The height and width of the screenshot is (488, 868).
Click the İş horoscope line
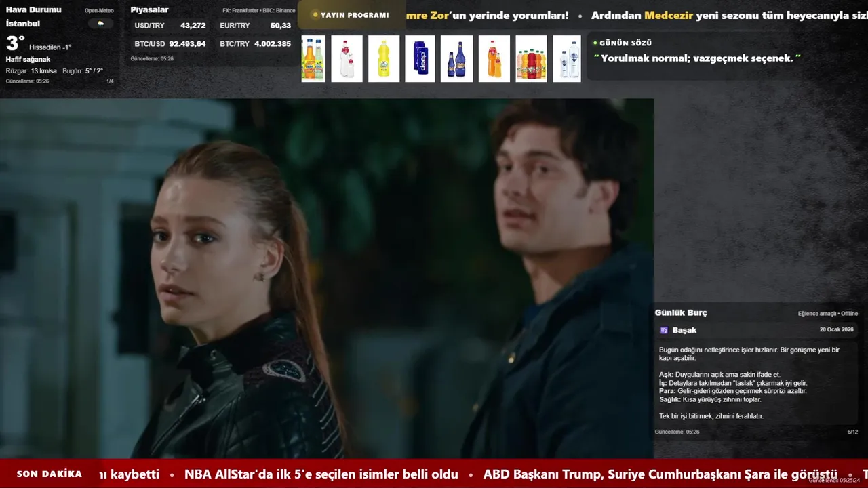[733, 383]
